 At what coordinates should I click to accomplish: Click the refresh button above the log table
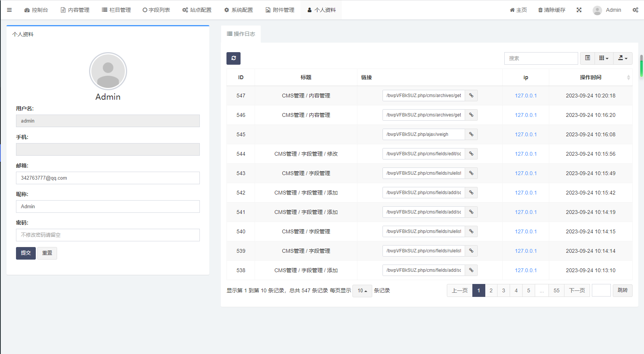pos(233,58)
